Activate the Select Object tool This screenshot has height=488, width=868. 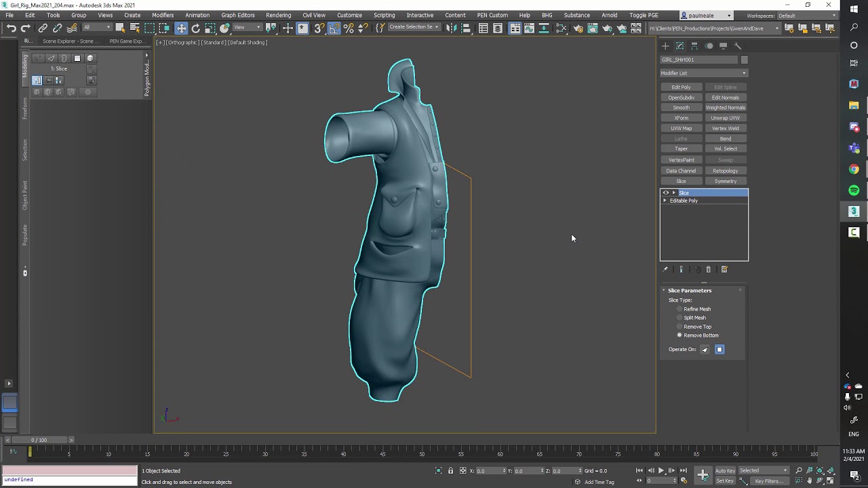point(120,28)
